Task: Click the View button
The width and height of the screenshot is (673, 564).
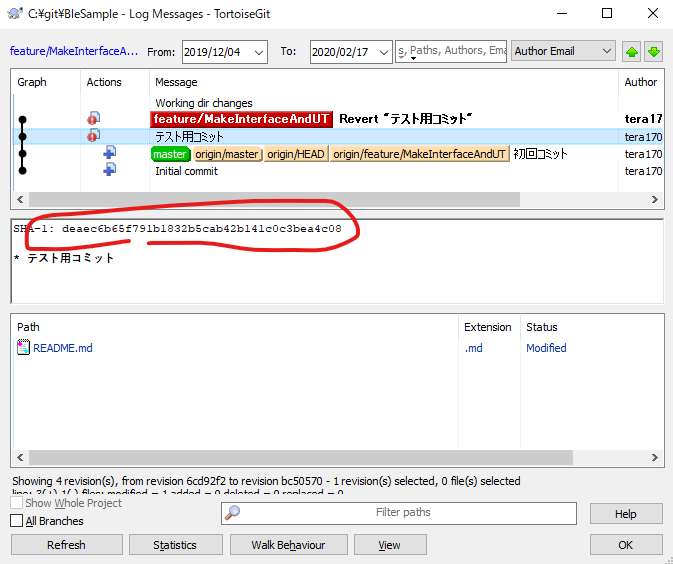Action: pyautogui.click(x=390, y=545)
